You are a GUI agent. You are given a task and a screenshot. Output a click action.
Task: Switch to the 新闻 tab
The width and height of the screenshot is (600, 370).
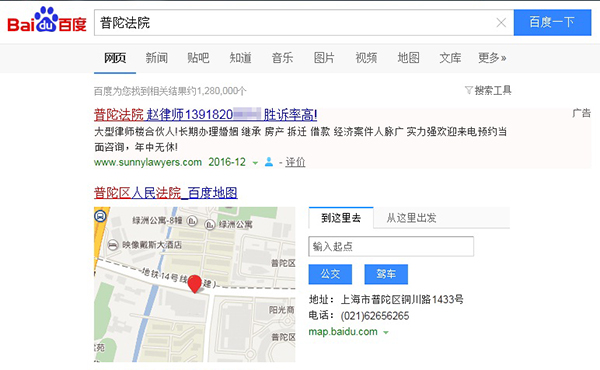coord(157,58)
